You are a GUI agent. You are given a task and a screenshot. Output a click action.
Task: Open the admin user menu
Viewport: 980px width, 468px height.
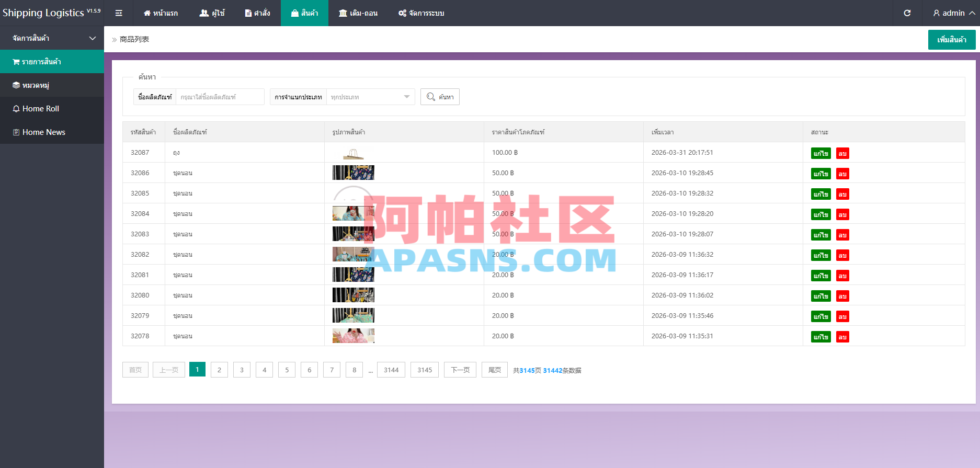click(954, 13)
